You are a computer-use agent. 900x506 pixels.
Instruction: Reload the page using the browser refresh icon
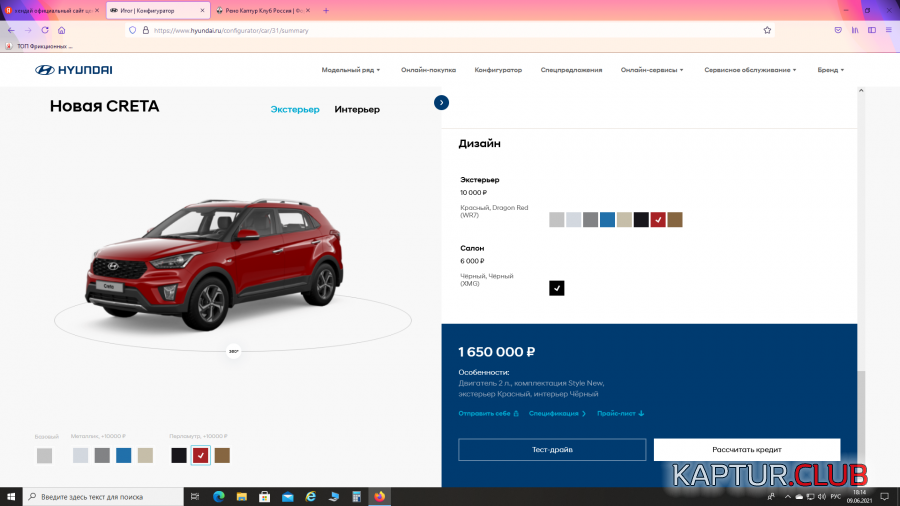[x=45, y=30]
